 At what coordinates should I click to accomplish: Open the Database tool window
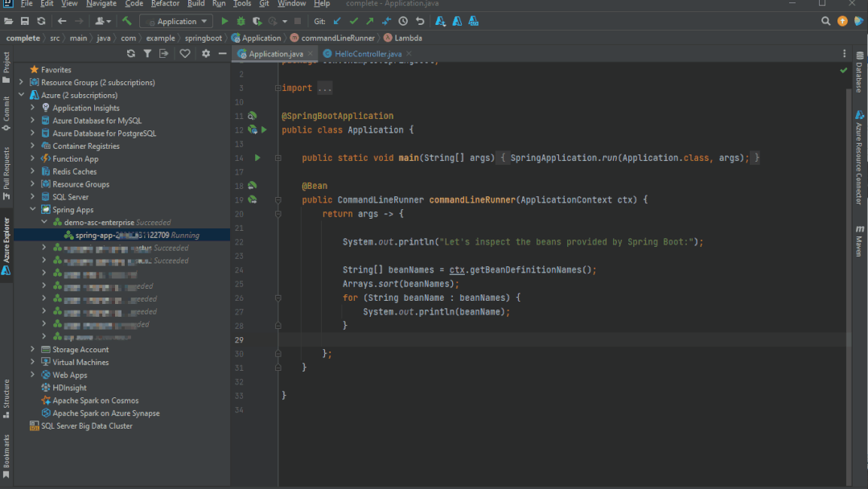[x=859, y=72]
